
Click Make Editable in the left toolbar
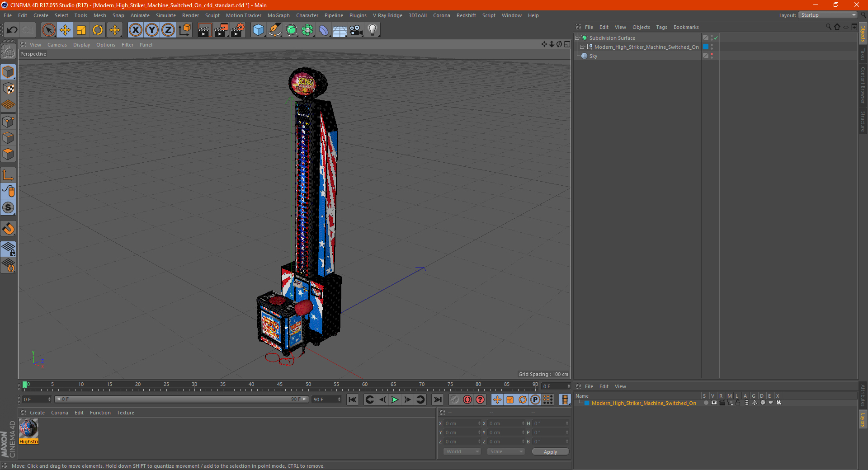pyautogui.click(x=8, y=52)
